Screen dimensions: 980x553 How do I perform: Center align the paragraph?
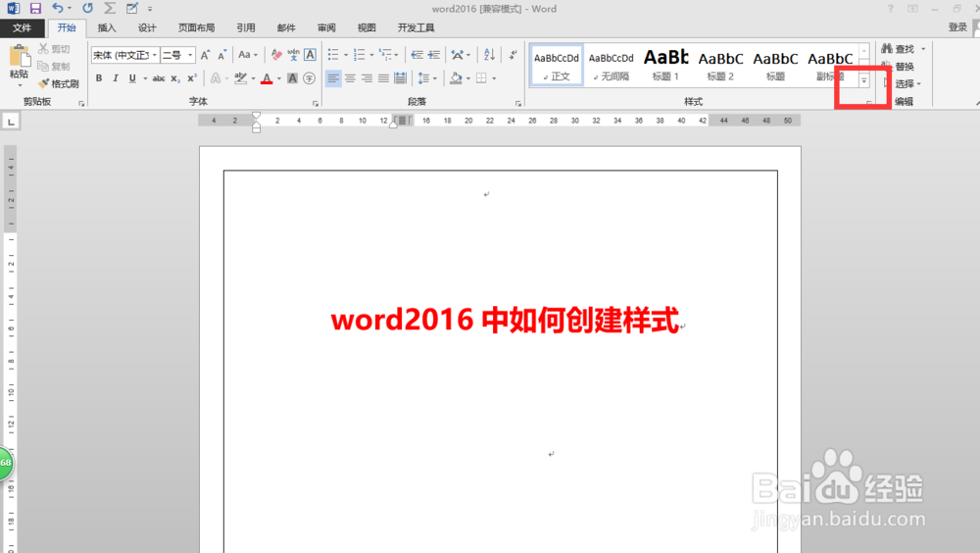350,78
